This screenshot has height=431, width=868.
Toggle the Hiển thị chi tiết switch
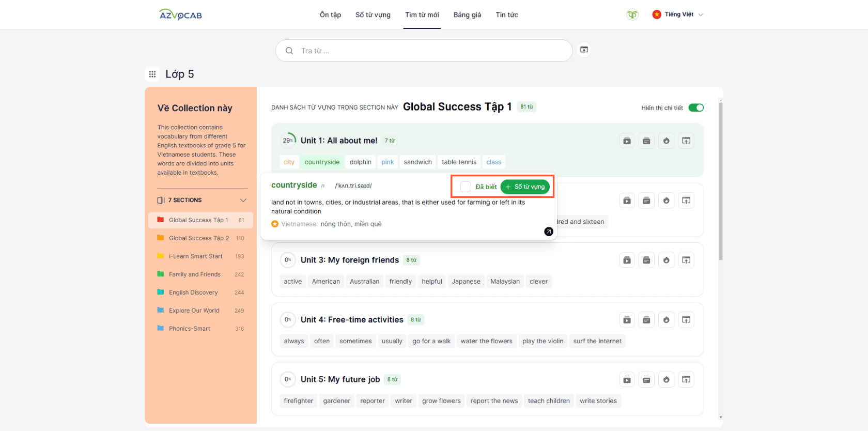[x=696, y=107]
